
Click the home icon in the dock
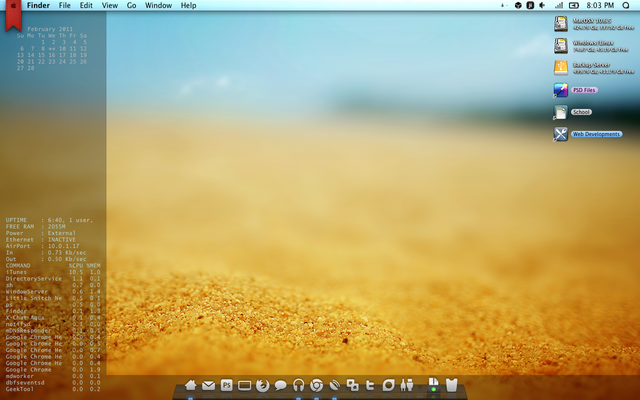[x=190, y=385]
